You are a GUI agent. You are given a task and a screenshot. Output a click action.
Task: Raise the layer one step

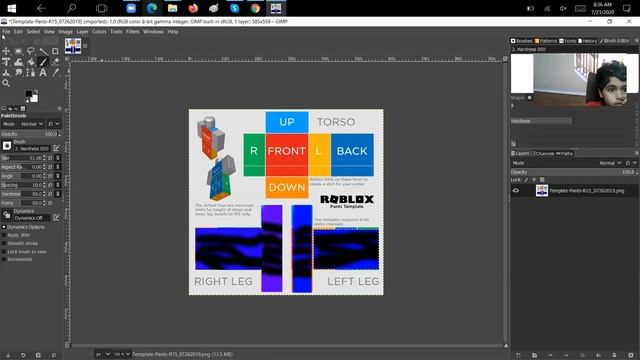tap(550, 356)
